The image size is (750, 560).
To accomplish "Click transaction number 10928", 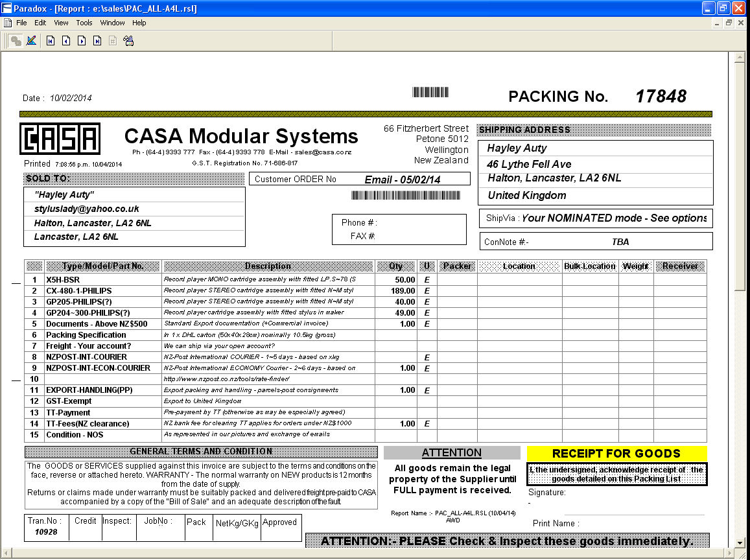I will [46, 532].
